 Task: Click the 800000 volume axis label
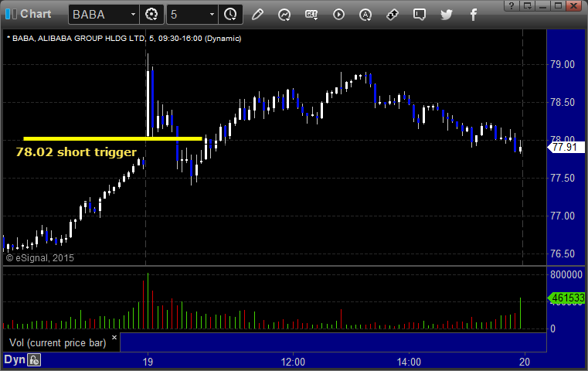point(566,274)
